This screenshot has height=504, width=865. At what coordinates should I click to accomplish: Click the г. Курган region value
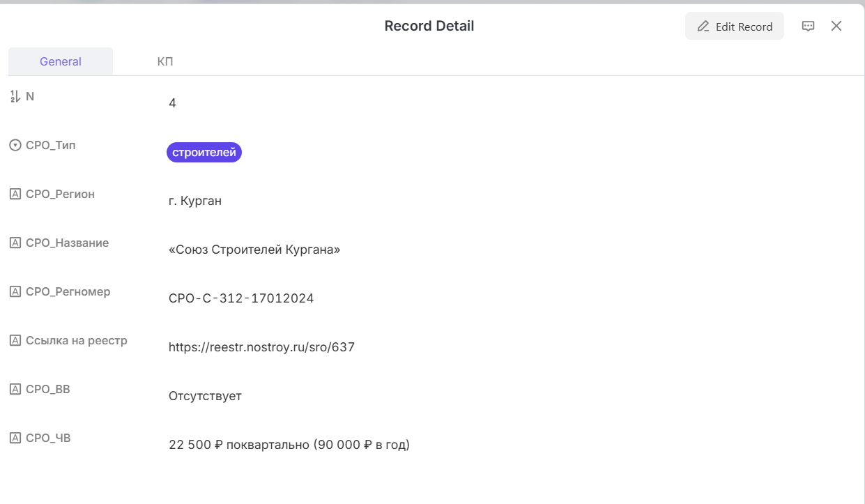coord(195,201)
